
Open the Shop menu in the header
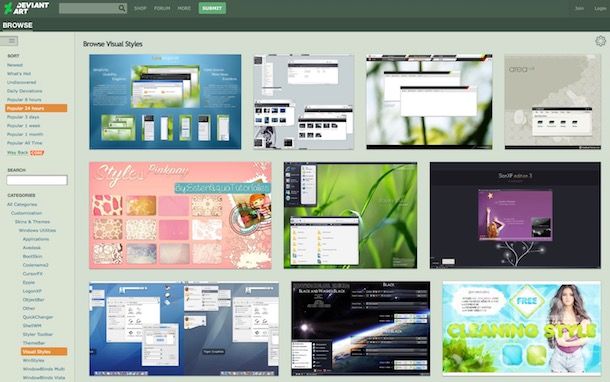click(140, 8)
